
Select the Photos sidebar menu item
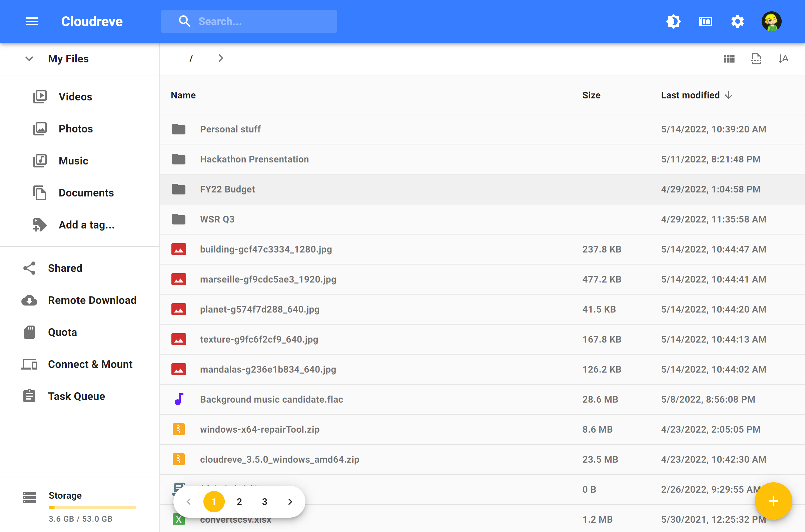(x=75, y=129)
